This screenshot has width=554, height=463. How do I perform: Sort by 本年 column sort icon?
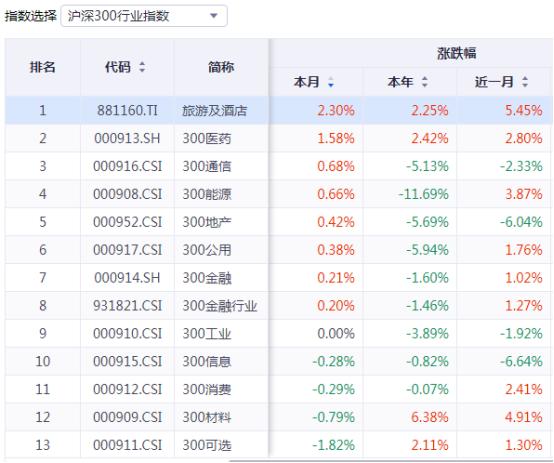[425, 82]
